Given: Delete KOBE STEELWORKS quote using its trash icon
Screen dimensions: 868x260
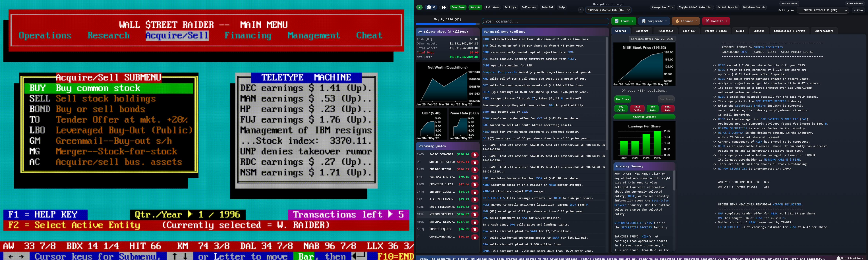Looking at the screenshot, I should click(x=474, y=207).
